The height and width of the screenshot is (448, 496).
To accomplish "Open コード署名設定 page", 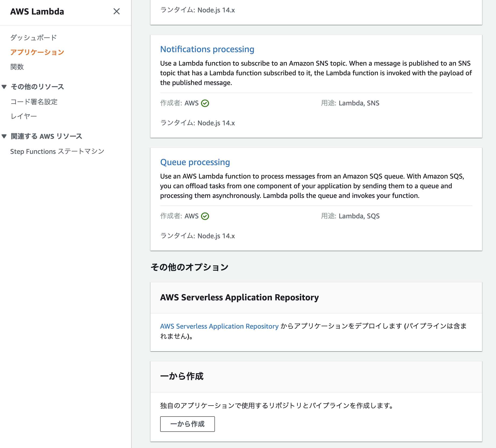I will click(x=34, y=102).
